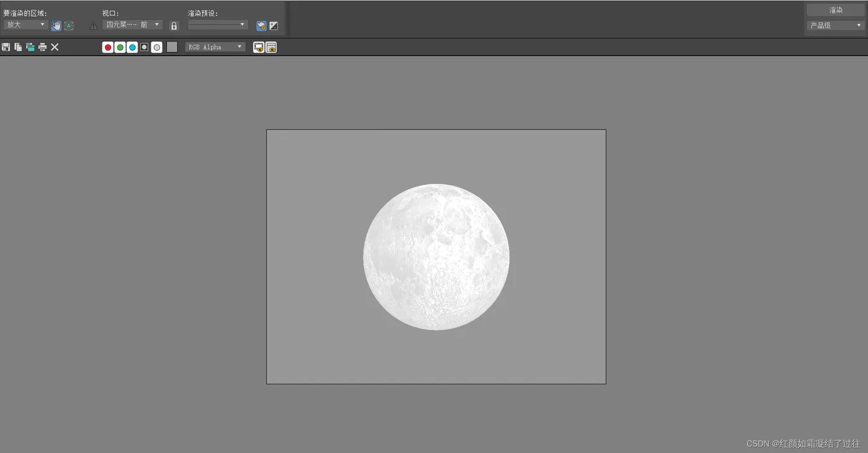868x453 pixels.
Task: Click the Save Image floppy disk icon
Action: 6,47
